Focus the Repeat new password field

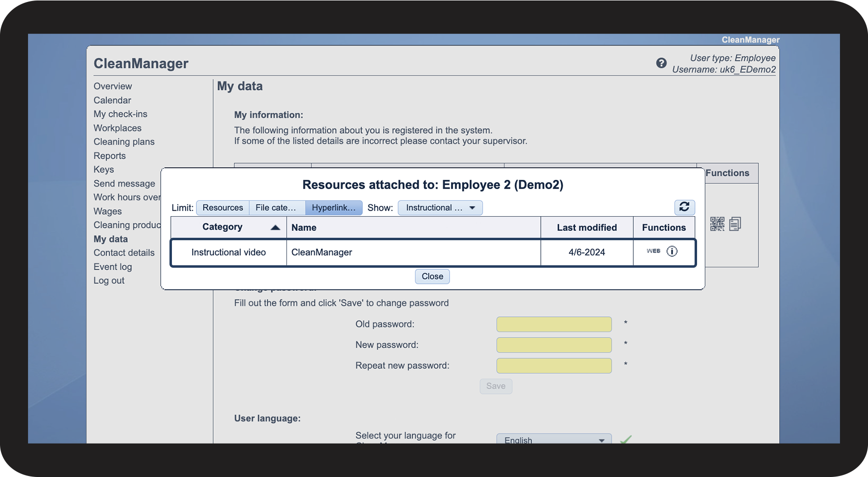554,365
